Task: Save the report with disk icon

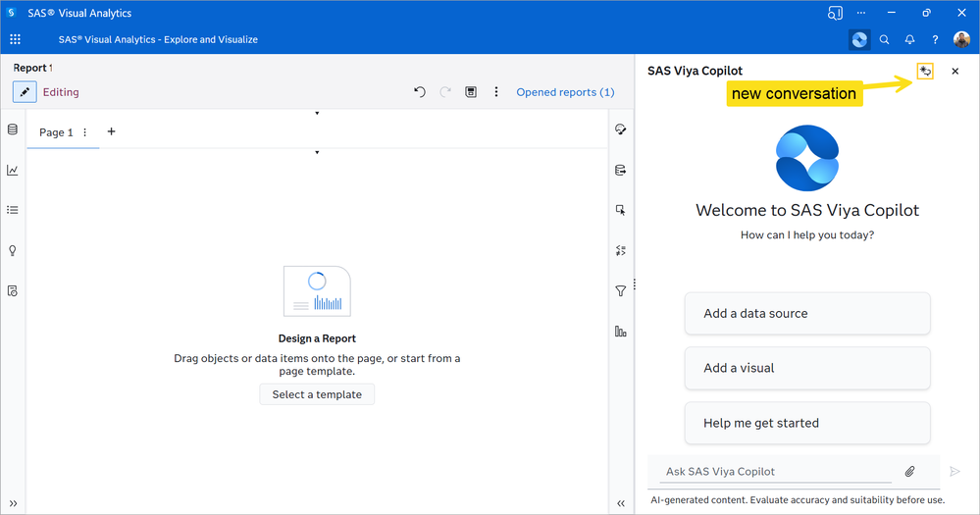Action: (x=471, y=92)
